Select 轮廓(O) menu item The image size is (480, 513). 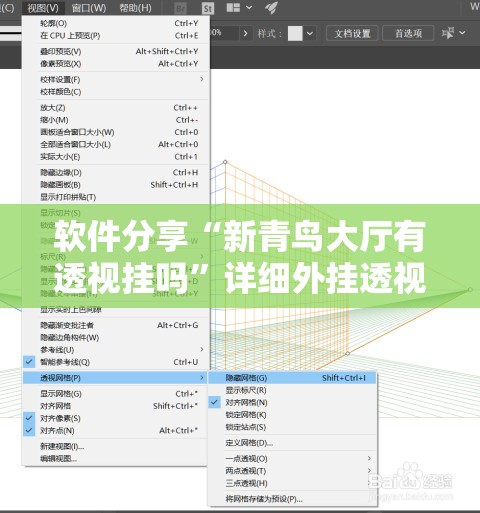[x=116, y=23]
